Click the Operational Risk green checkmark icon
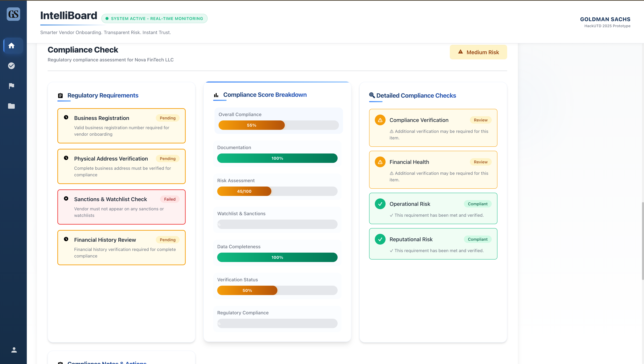 [380, 204]
